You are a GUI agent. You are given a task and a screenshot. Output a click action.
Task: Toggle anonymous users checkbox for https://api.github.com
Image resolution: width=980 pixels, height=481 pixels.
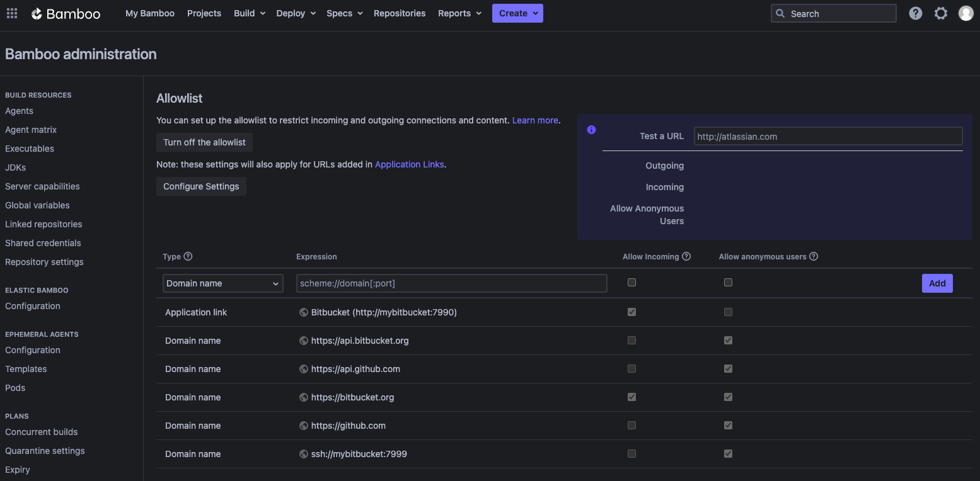coord(728,368)
